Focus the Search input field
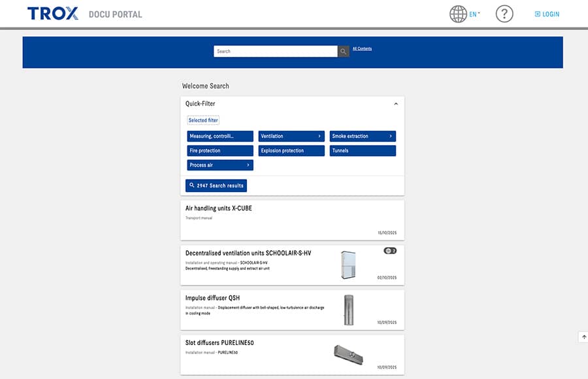The image size is (588, 379). pyautogui.click(x=275, y=52)
